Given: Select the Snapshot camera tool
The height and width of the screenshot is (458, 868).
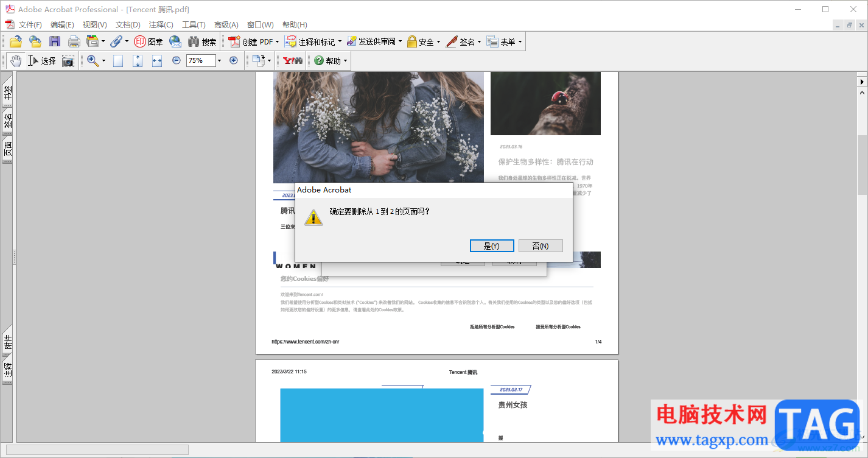Looking at the screenshot, I should [68, 60].
